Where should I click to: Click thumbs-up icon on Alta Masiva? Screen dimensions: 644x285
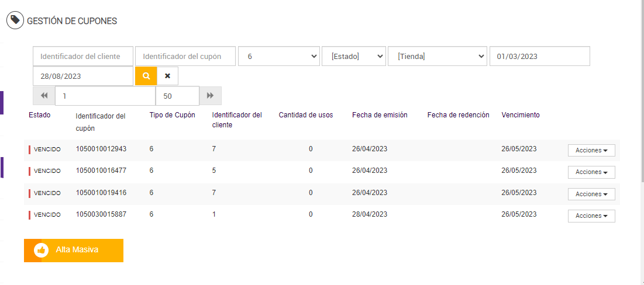tap(41, 250)
